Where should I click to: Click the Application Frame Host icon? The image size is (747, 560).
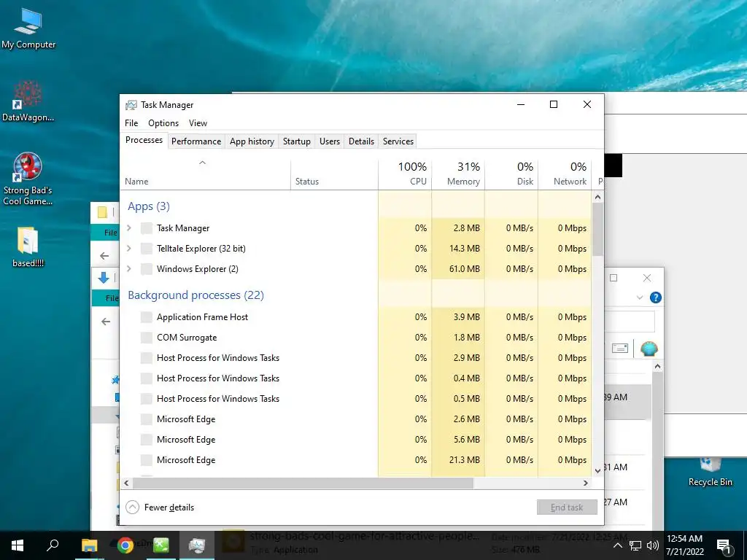click(x=146, y=317)
